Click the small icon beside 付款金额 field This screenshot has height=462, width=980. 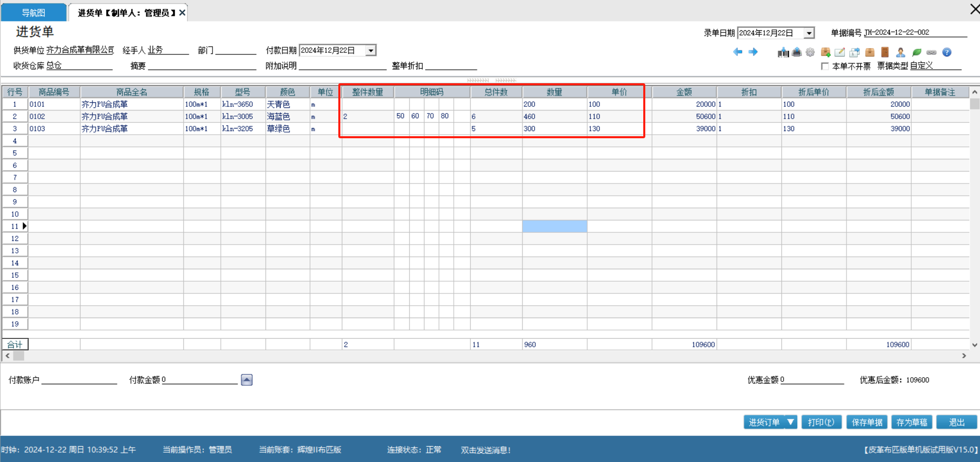pos(247,380)
